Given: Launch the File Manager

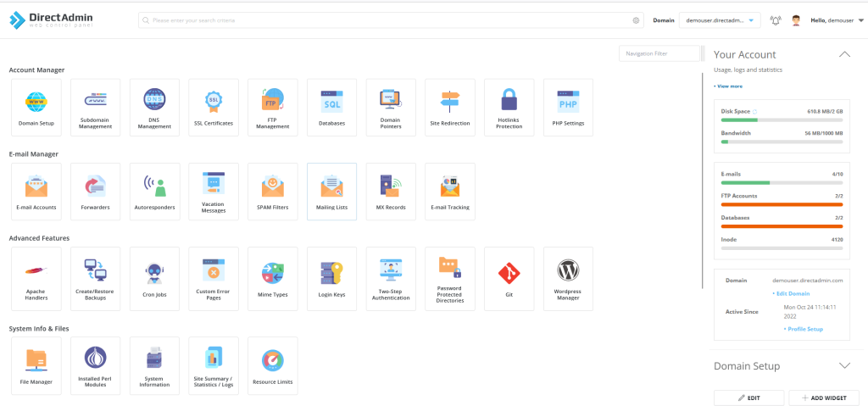Looking at the screenshot, I should point(36,365).
